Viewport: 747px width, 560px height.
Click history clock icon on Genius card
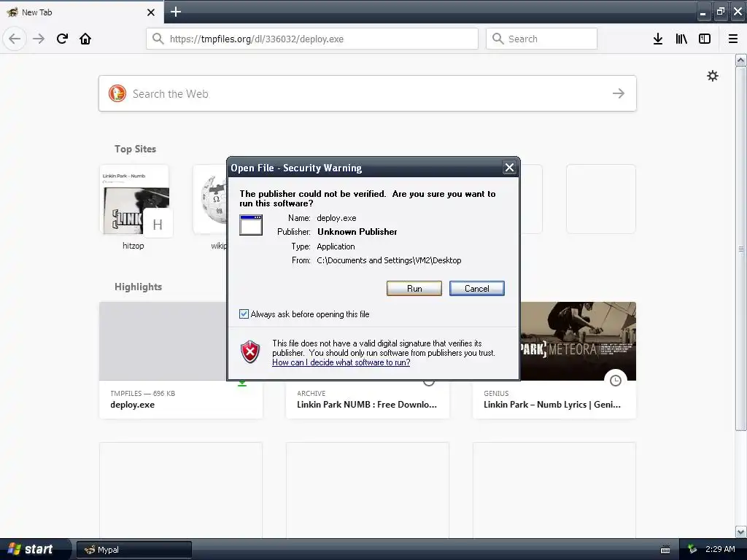tap(616, 381)
